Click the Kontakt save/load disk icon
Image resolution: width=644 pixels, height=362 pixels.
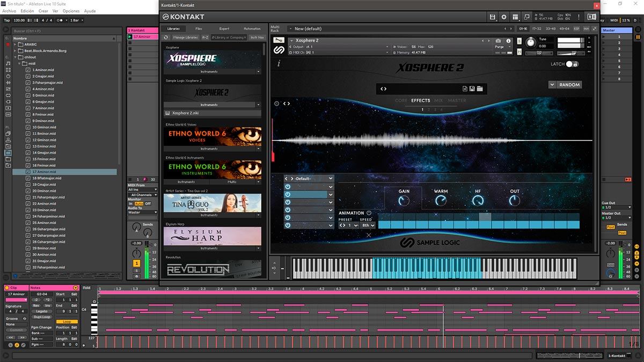pos(492,17)
